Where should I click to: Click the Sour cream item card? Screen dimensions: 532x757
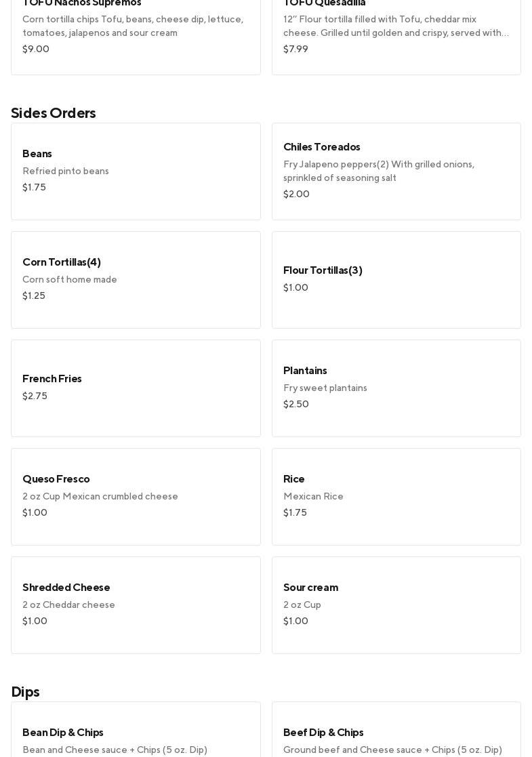[396, 605]
